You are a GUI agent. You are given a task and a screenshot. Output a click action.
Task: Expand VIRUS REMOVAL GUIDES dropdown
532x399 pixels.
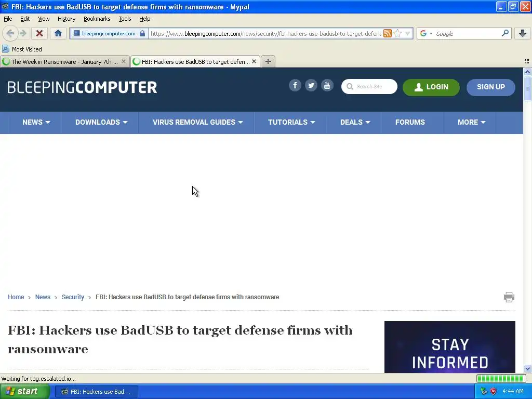click(197, 122)
